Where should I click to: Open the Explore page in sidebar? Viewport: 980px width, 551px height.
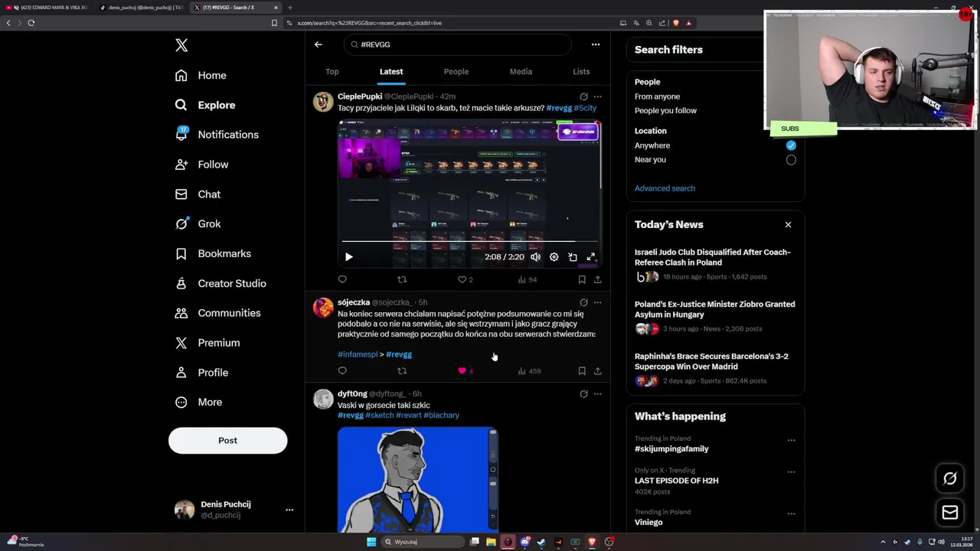point(205,105)
